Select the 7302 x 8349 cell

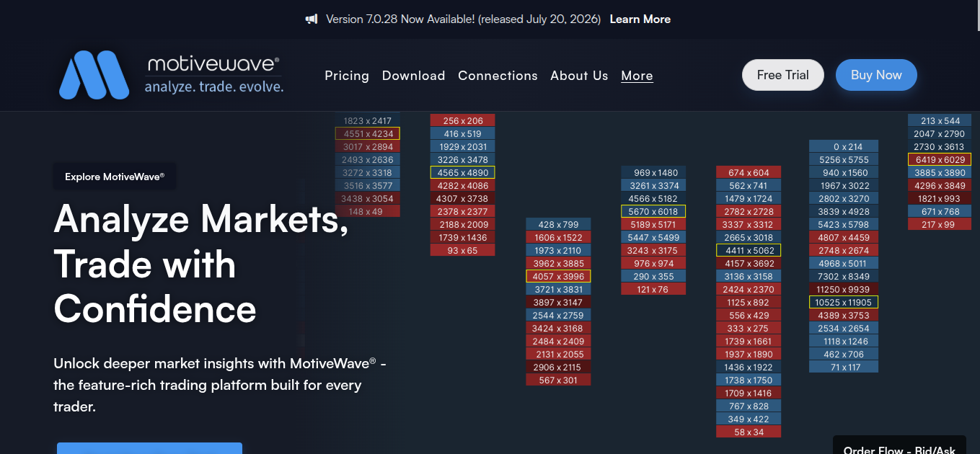click(x=844, y=276)
